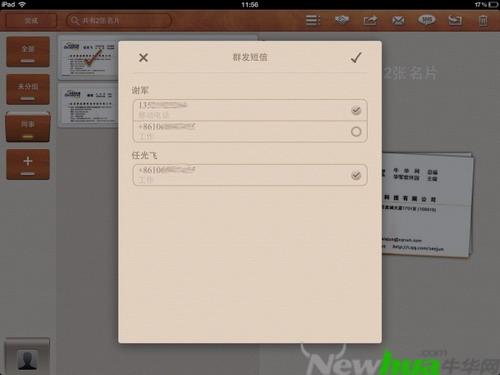Tap the email envelope icon
500x375 pixels.
tap(398, 21)
